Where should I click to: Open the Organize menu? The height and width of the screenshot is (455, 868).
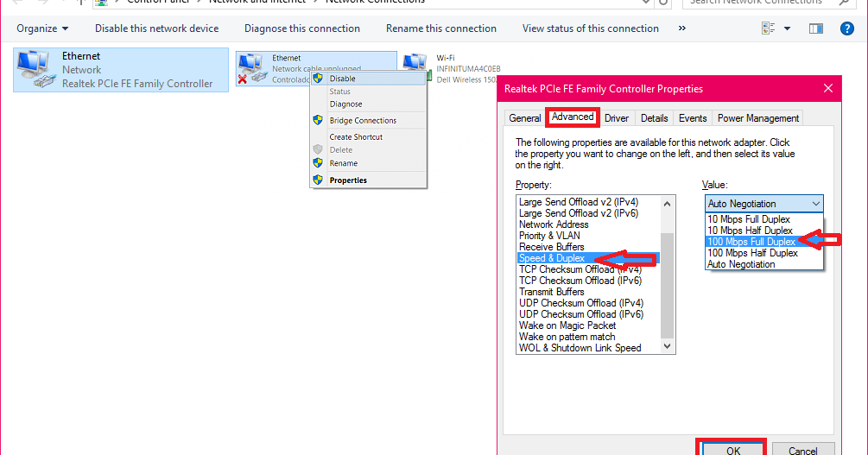[x=42, y=28]
